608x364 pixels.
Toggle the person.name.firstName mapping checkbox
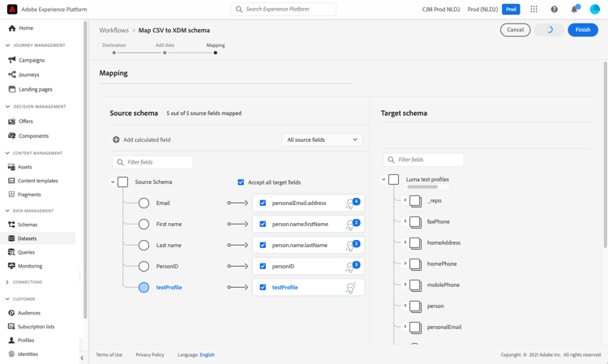263,224
